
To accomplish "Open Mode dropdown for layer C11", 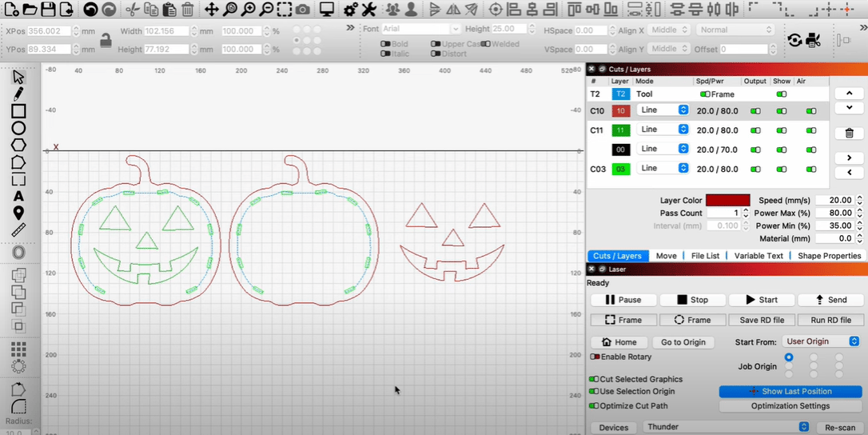I will [662, 130].
